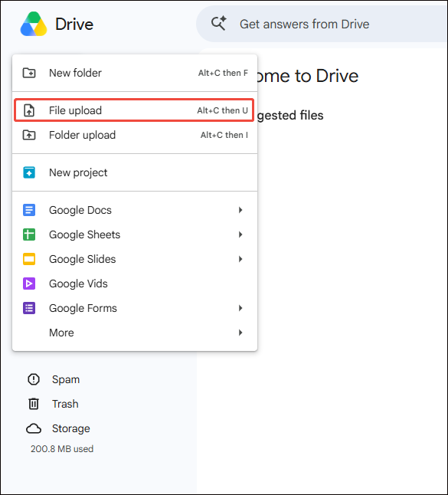Expand the Google Forms submenu arrow

[x=240, y=308]
